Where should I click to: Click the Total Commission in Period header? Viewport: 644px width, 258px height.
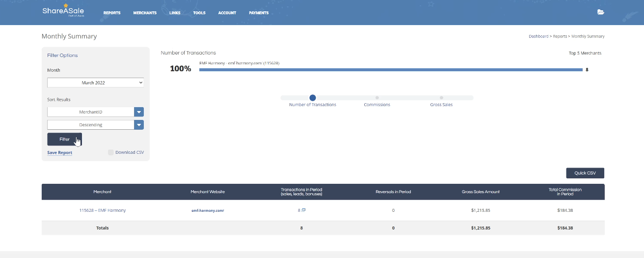pos(565,192)
